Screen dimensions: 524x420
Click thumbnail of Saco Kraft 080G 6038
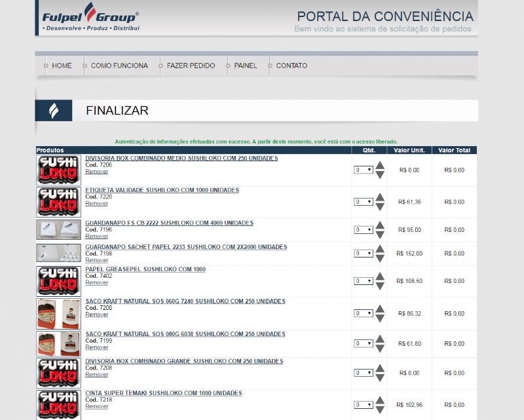tap(58, 344)
